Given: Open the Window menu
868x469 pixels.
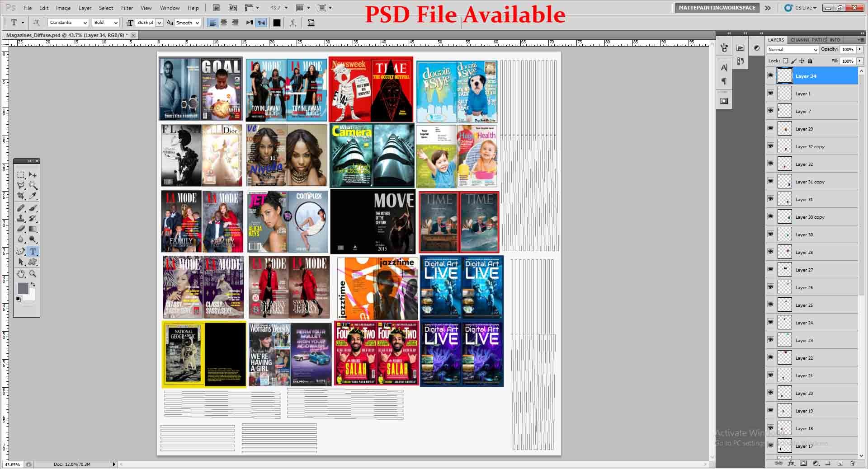Looking at the screenshot, I should (170, 8).
